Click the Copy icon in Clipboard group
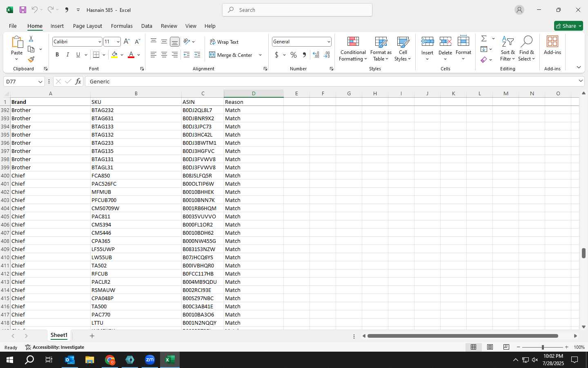The height and width of the screenshot is (368, 588). pyautogui.click(x=31, y=49)
